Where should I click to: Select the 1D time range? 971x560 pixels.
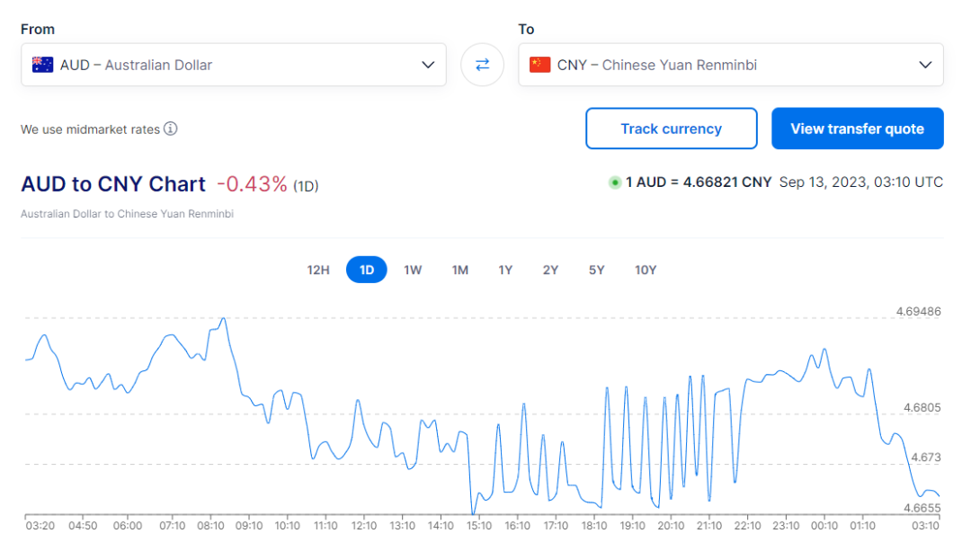(367, 270)
